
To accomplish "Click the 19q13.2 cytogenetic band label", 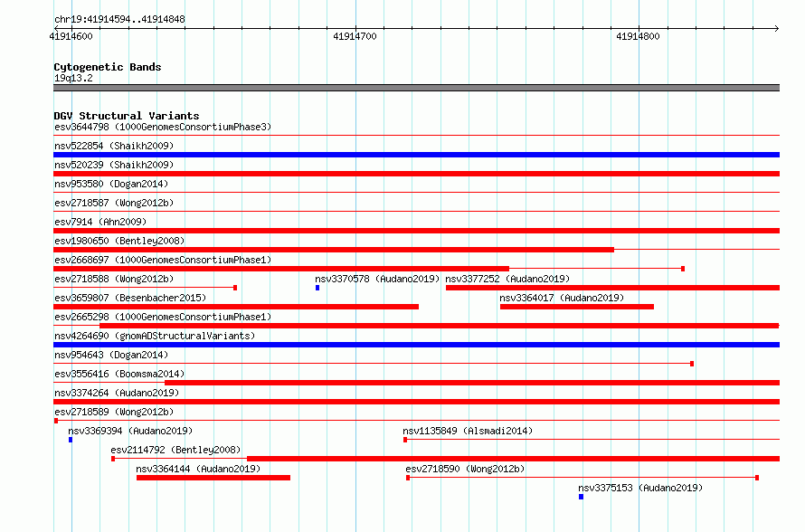I will coord(73,78).
